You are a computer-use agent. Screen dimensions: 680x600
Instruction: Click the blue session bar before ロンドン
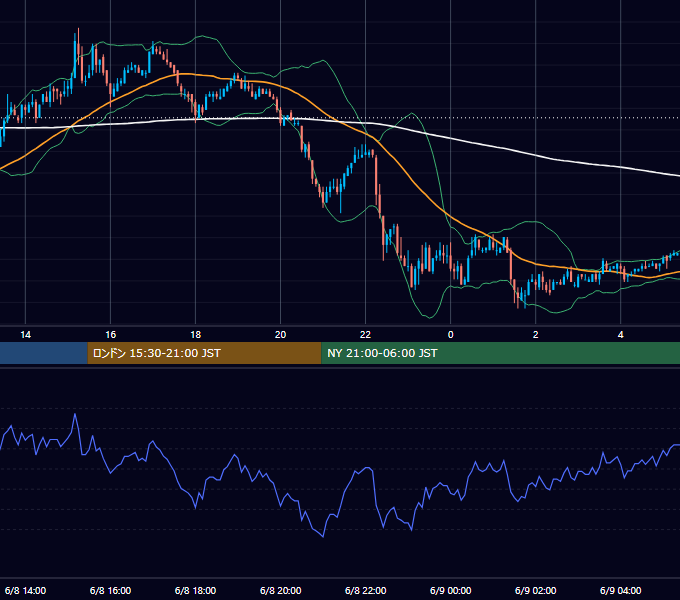[x=43, y=353]
